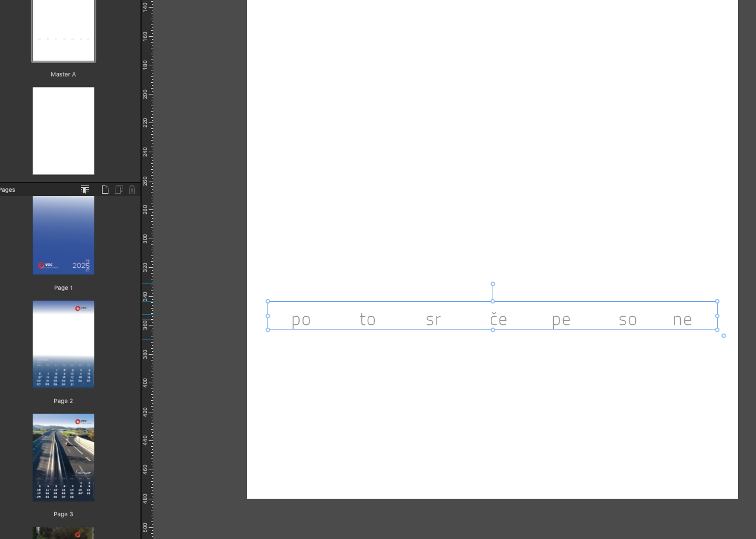Image resolution: width=756 pixels, height=539 pixels.
Task: Click the 'so' weekday text in the frame
Action: click(x=628, y=320)
